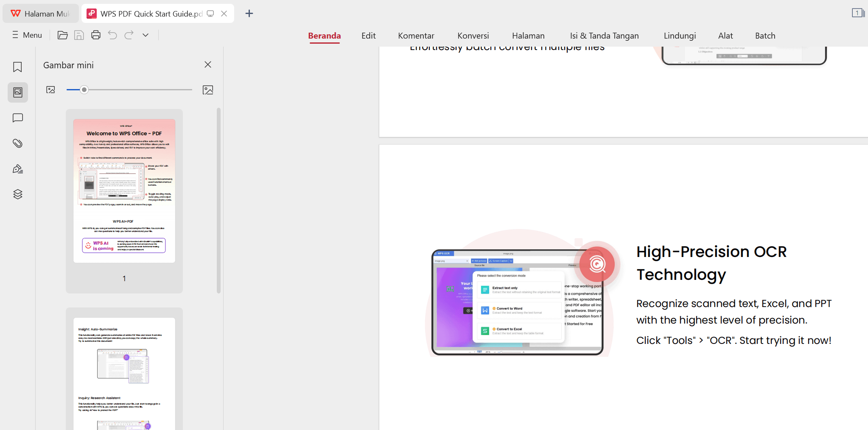Click the High-Precision OCR Technology heading
Screen dimensions: 868x430
[711, 263]
